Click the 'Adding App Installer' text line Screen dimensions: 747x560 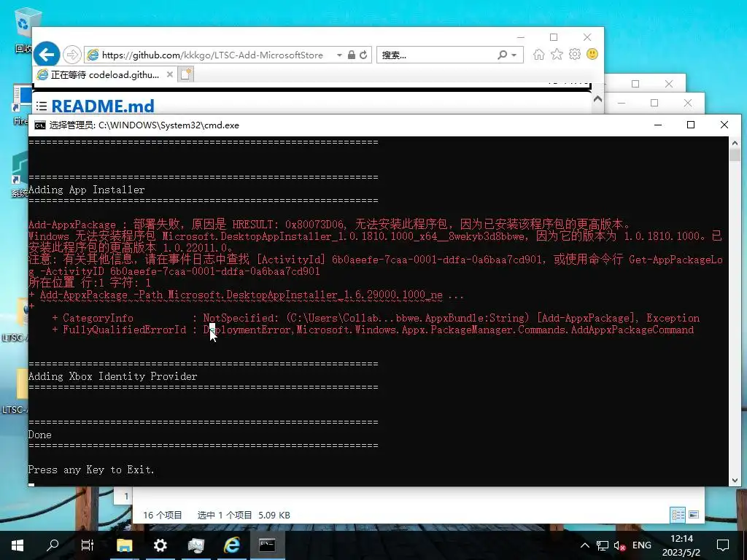click(87, 190)
